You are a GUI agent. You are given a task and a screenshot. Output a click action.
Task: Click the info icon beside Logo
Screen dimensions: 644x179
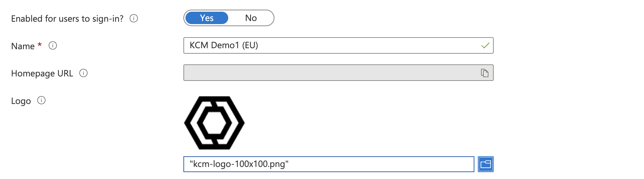pos(41,100)
